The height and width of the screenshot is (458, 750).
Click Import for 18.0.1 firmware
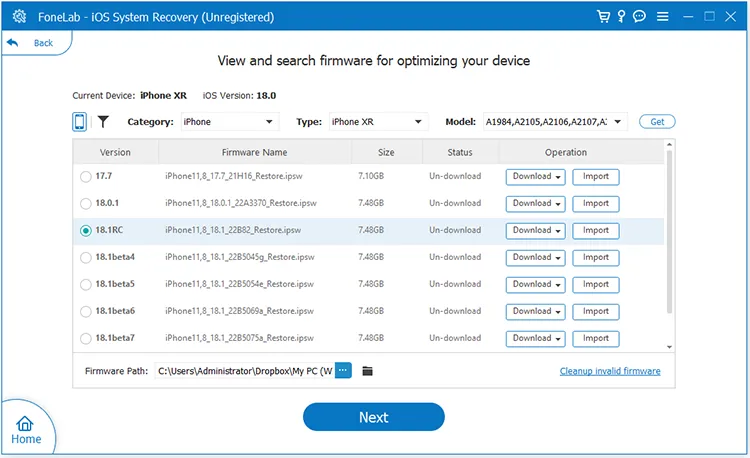[596, 204]
